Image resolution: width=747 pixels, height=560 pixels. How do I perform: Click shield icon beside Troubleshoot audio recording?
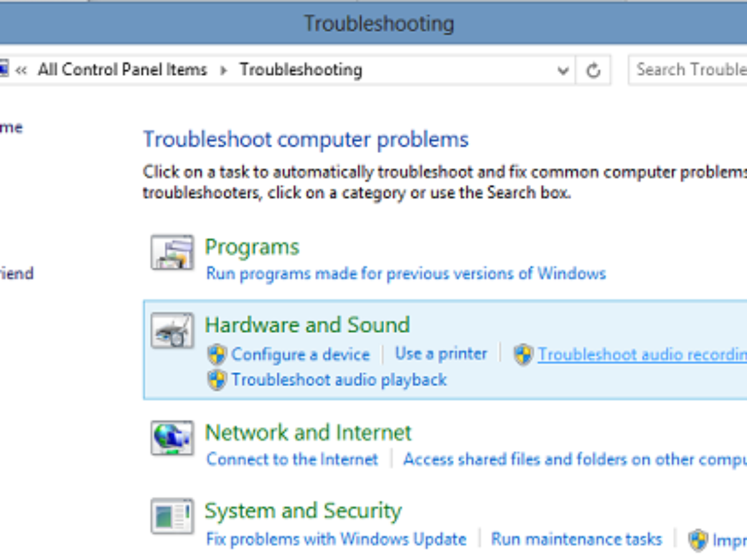click(x=524, y=355)
